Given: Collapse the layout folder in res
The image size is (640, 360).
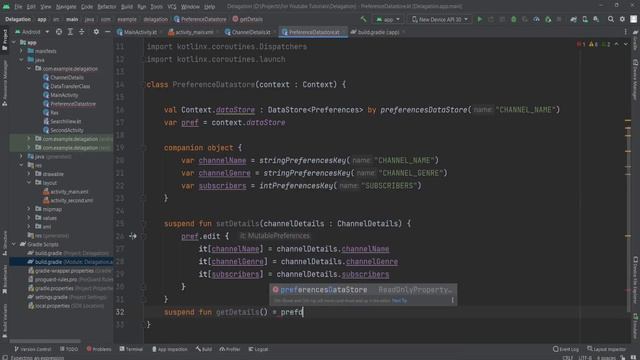Looking at the screenshot, I should pos(29,183).
